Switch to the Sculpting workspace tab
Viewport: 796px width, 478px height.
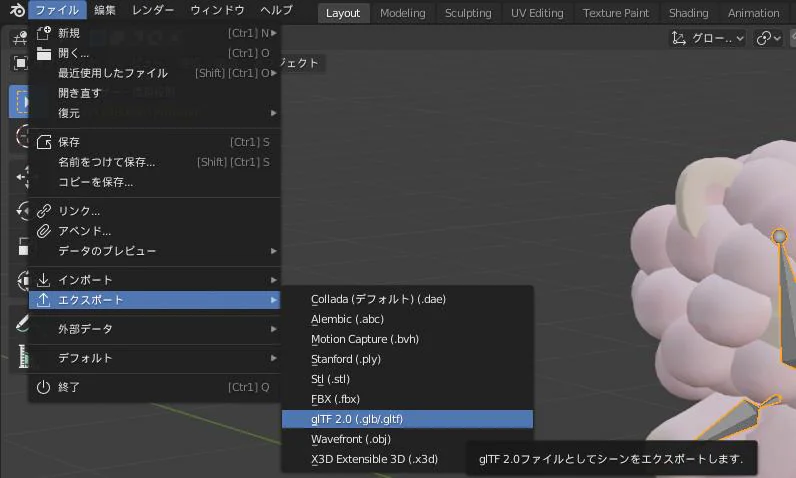pyautogui.click(x=468, y=13)
